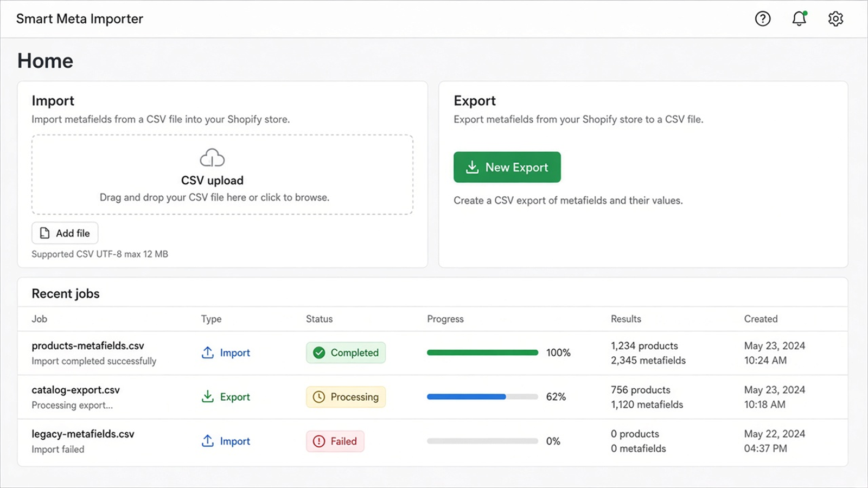Screen dimensions: 868x488
Task: Open the notifications bell icon
Action: pyautogui.click(x=799, y=18)
